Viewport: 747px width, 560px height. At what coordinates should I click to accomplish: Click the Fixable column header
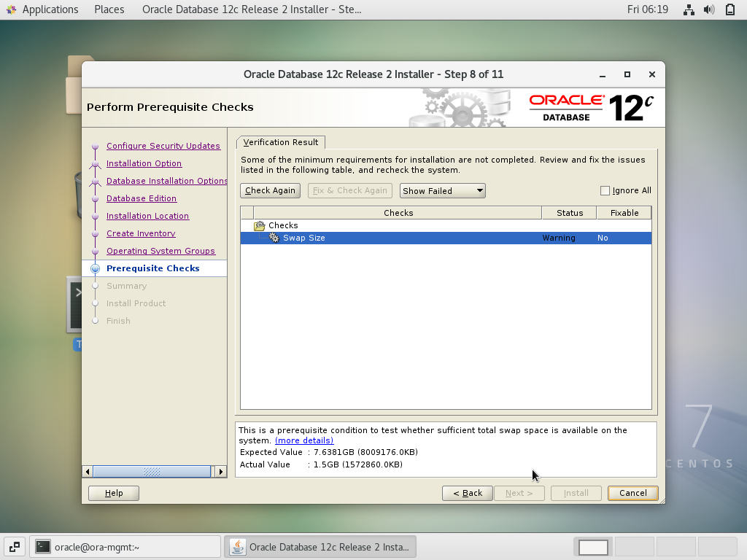click(624, 213)
